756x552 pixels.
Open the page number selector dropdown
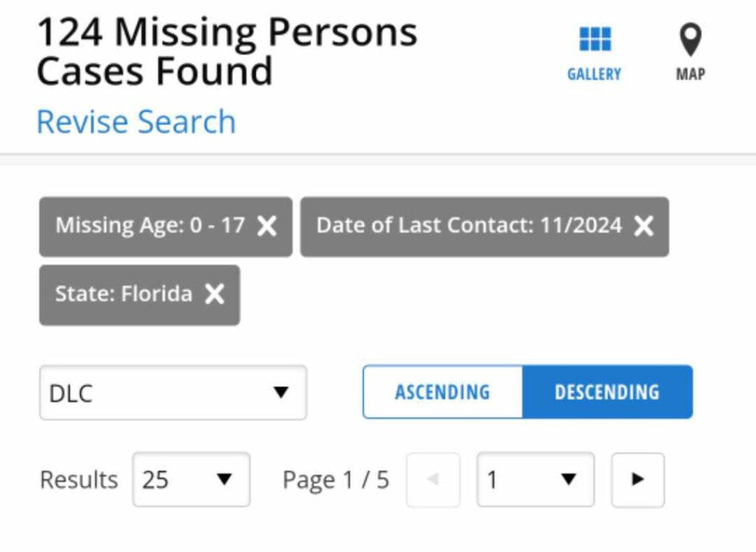(x=535, y=480)
